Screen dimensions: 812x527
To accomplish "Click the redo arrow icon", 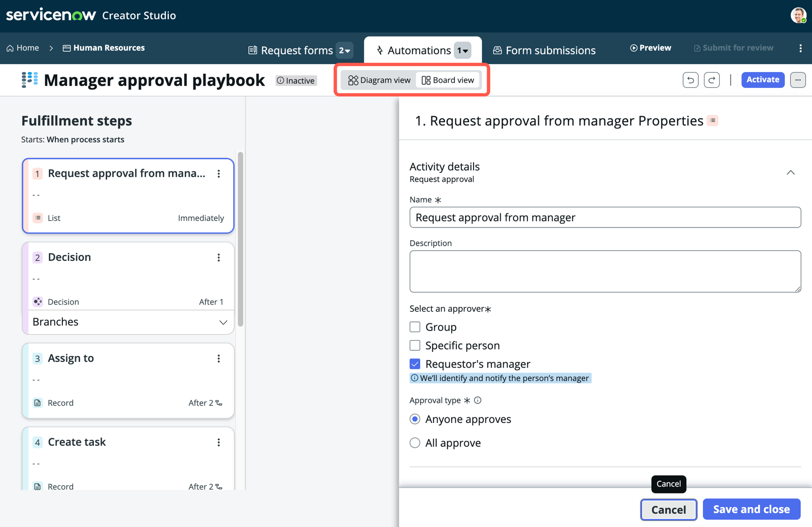I will click(x=712, y=80).
